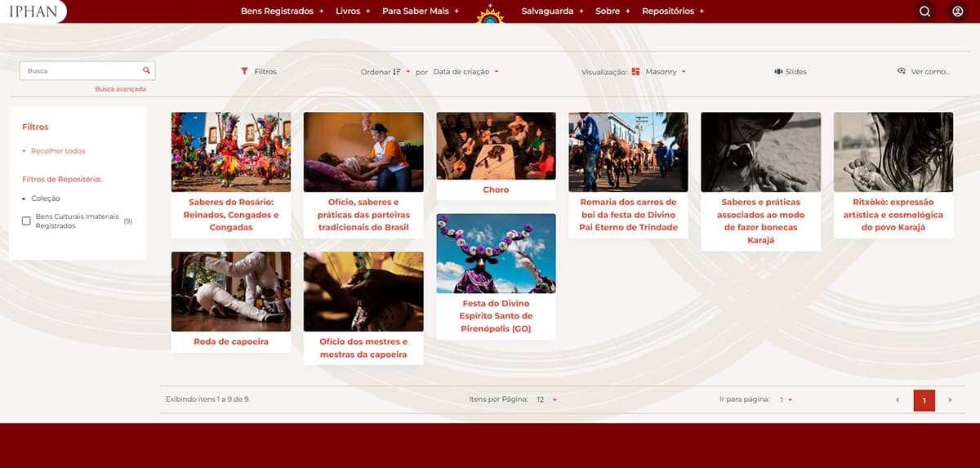Image resolution: width=980 pixels, height=468 pixels.
Task: Click the search magnifier icon in header
Action: point(924,11)
